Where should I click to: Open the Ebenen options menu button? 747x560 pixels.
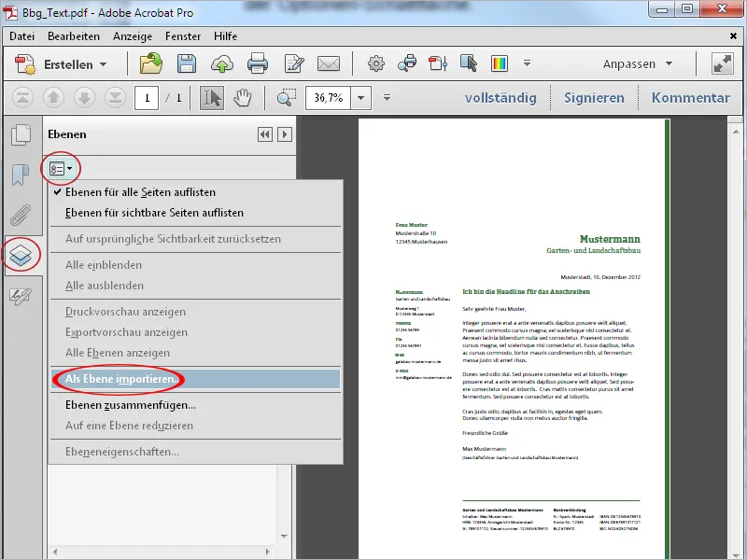pos(61,168)
